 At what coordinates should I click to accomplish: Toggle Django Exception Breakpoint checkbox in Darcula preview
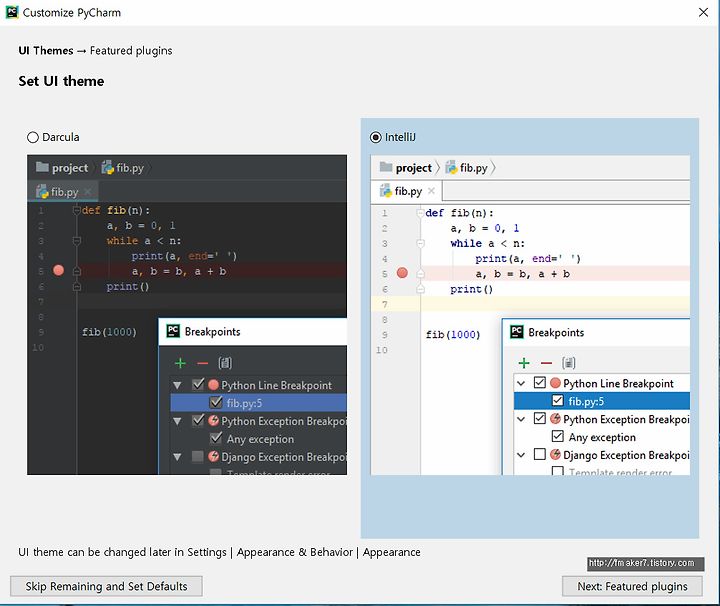pyautogui.click(x=197, y=456)
